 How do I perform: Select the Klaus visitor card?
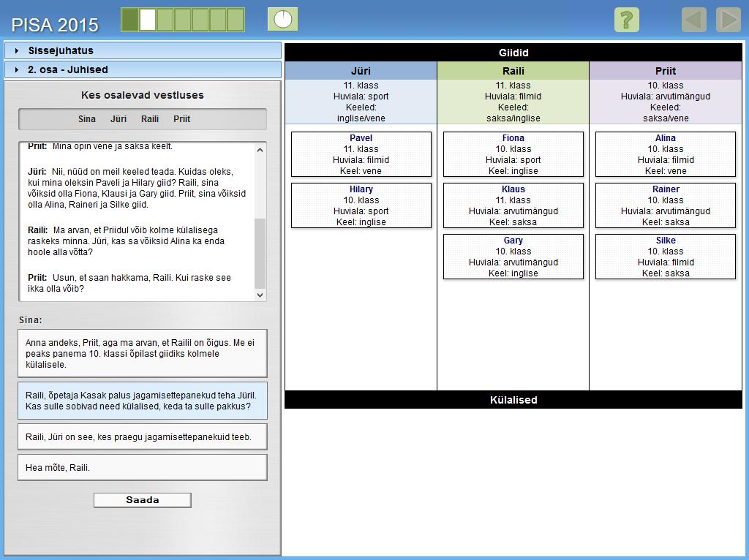tap(513, 205)
